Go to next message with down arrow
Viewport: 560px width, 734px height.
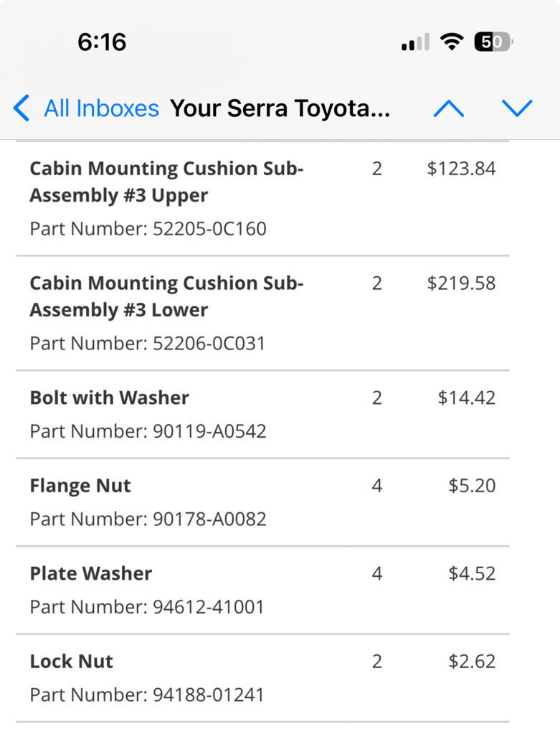[x=517, y=108]
